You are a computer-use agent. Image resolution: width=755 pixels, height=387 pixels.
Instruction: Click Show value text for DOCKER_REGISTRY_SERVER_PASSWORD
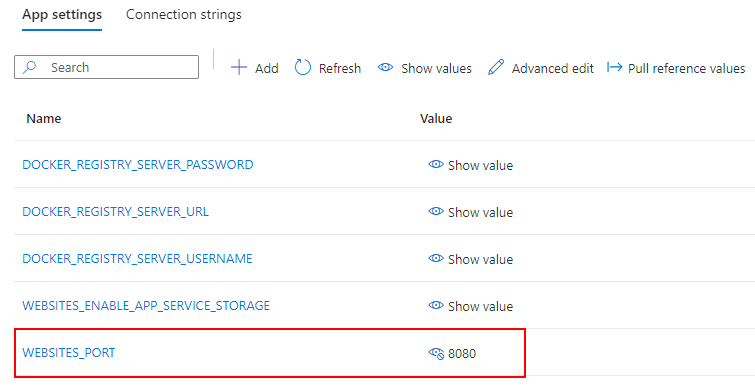pyautogui.click(x=481, y=166)
